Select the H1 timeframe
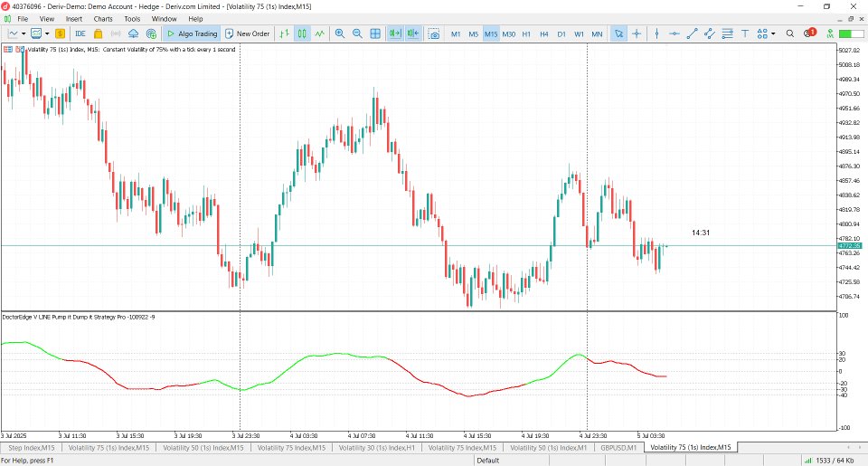The height and width of the screenshot is (466, 868). coord(526,33)
